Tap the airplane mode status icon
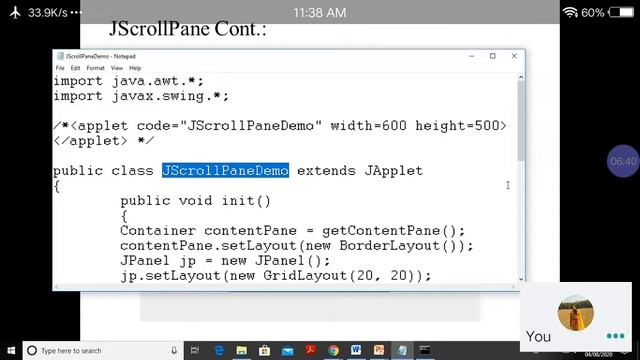640x360 pixels. point(15,12)
